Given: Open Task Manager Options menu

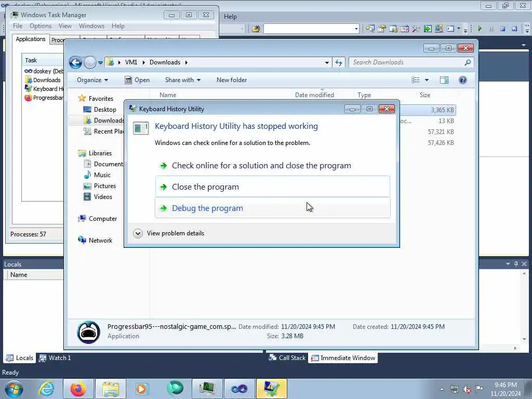Looking at the screenshot, I should 41,26.
